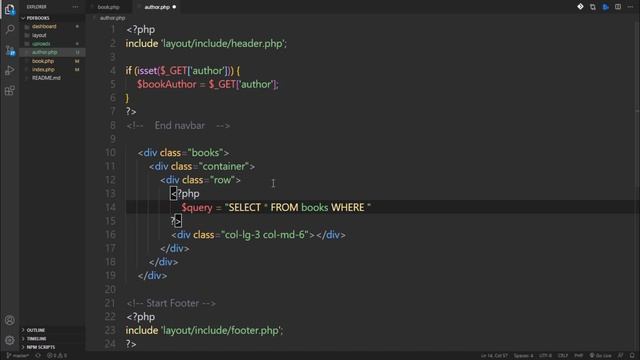The width and height of the screenshot is (640, 360).
Task: Open the Extensions view icon
Action: tap(10, 91)
